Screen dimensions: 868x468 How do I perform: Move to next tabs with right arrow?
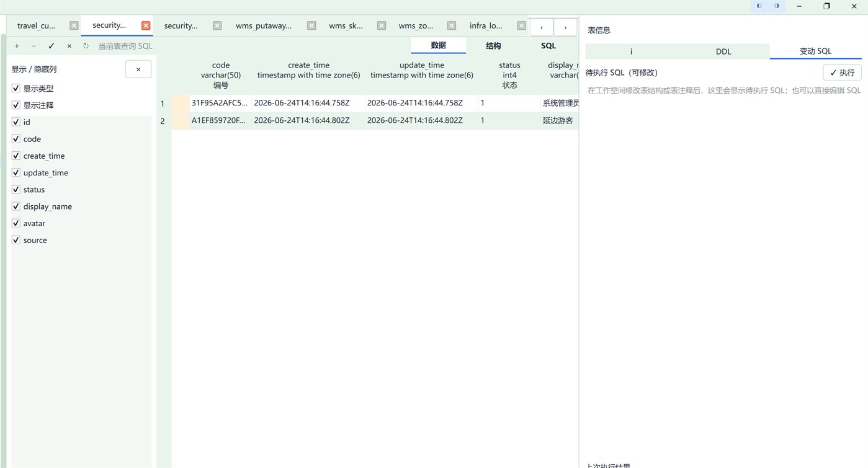[x=565, y=27]
